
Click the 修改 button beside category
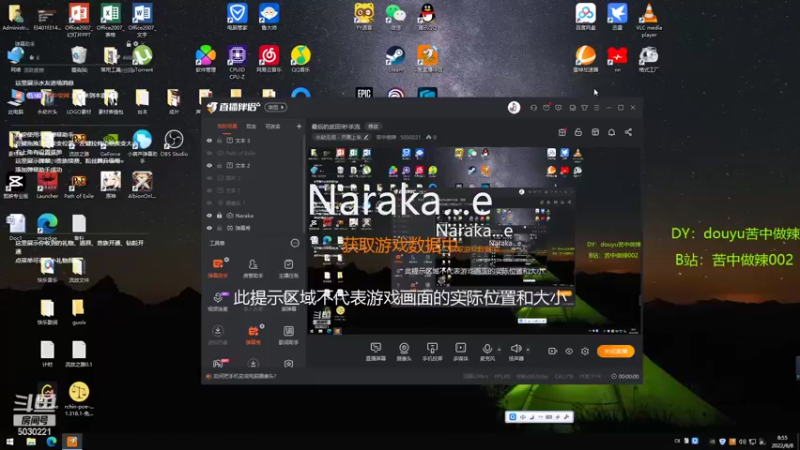[x=373, y=127]
